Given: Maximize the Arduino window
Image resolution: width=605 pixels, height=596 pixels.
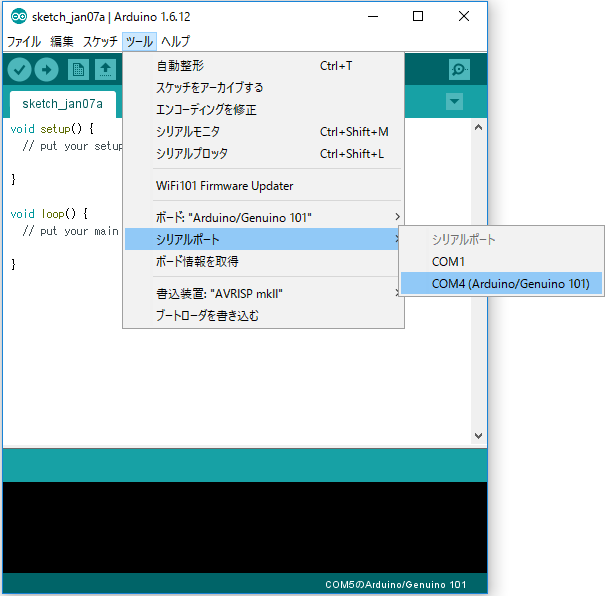Looking at the screenshot, I should click(418, 17).
